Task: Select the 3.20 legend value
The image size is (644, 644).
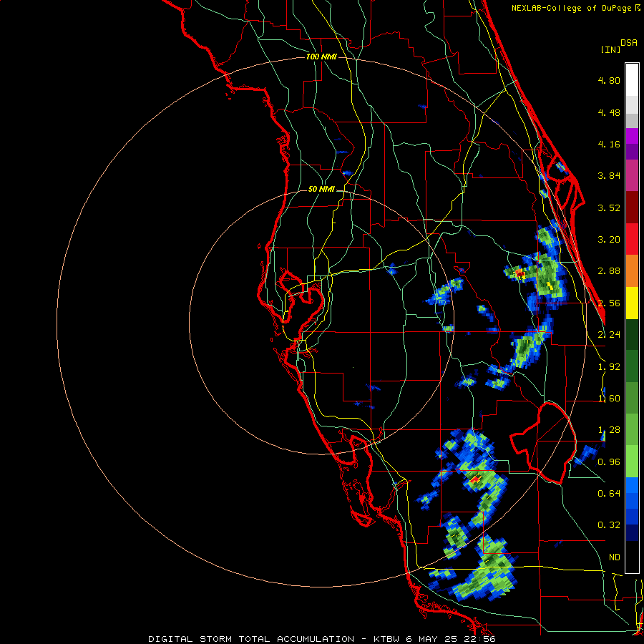Action: (609, 240)
